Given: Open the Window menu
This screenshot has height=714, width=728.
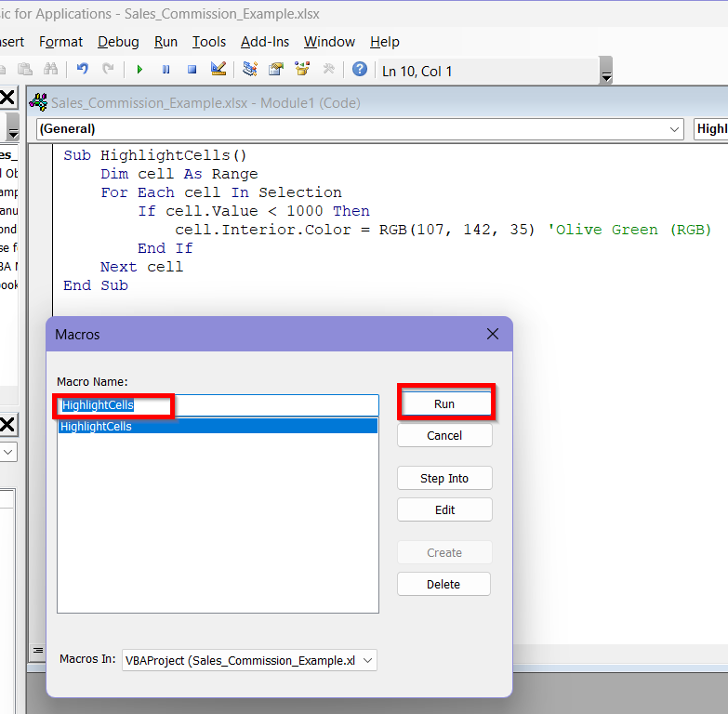Looking at the screenshot, I should coord(329,42).
